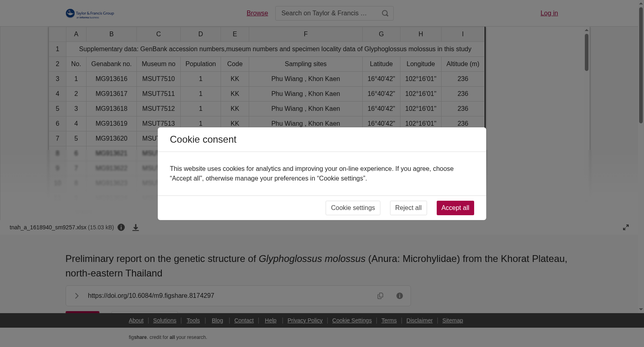Click the page vertical scrollbar thumb
Viewport: 644px width, 347px height.
click(x=641, y=65)
